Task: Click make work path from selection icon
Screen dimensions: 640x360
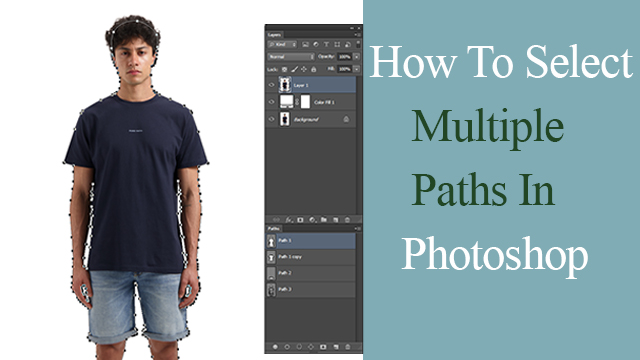Action: [311, 347]
